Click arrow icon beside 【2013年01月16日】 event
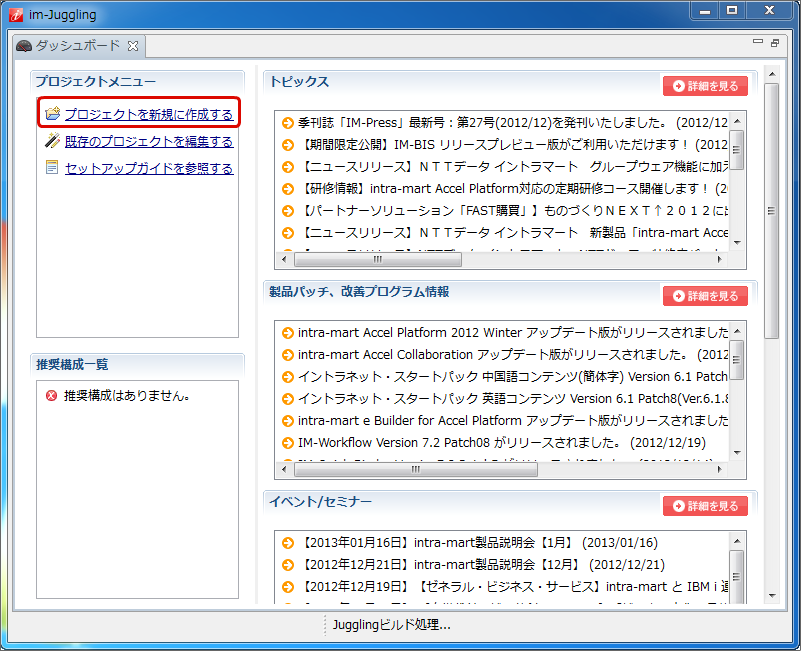 click(288, 543)
